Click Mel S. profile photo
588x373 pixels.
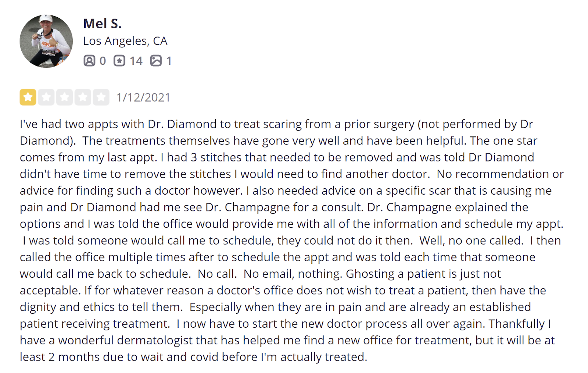46,41
